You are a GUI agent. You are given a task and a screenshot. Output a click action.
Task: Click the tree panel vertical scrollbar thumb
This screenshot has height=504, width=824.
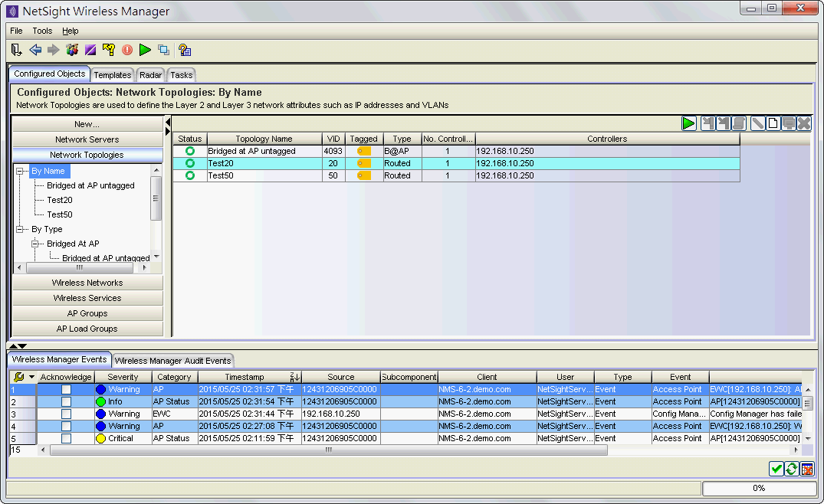156,198
